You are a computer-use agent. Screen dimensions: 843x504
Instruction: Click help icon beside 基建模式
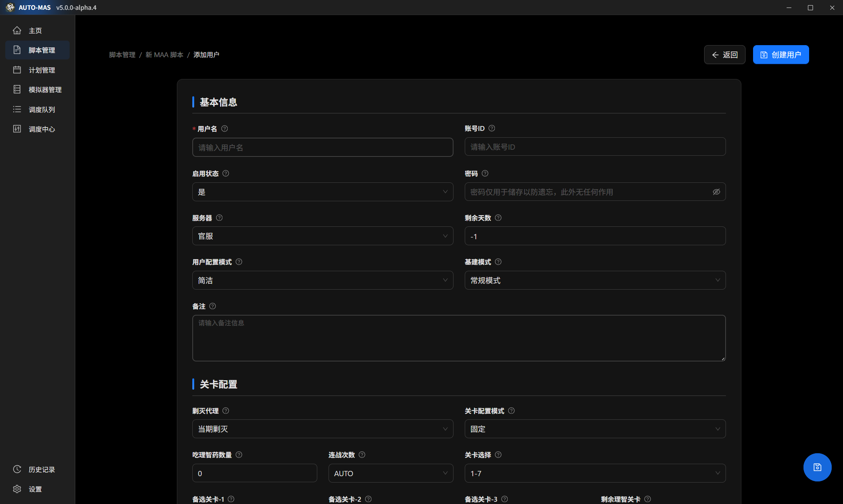point(498,262)
